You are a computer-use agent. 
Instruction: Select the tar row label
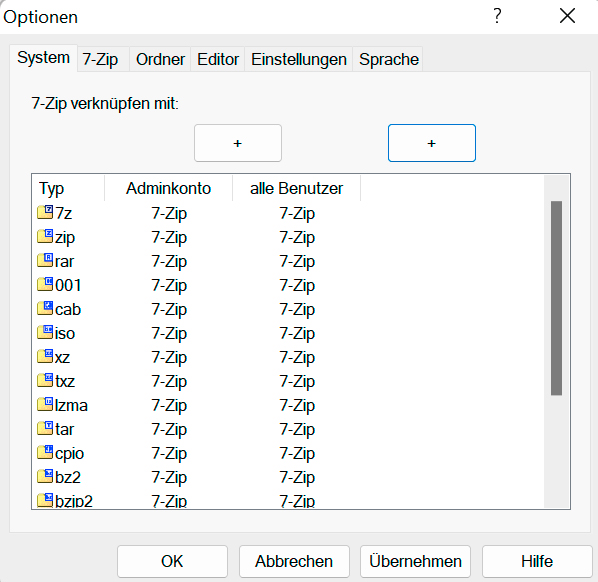[x=64, y=429]
